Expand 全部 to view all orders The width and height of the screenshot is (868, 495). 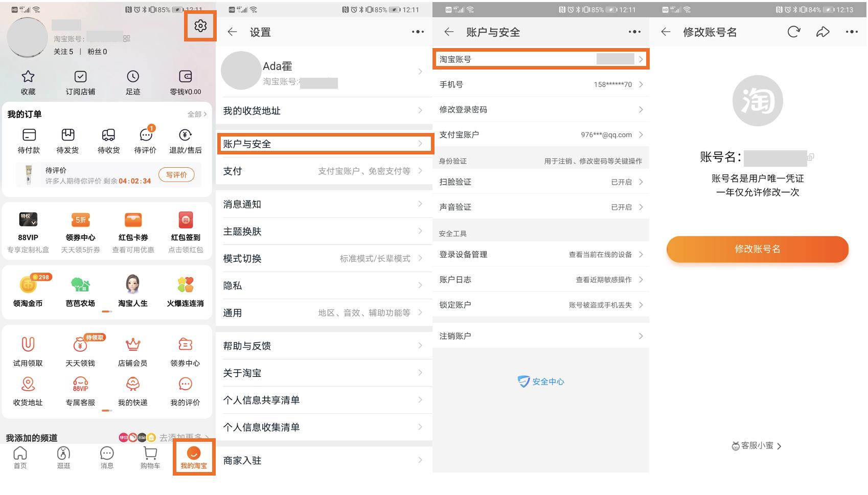[x=196, y=114]
